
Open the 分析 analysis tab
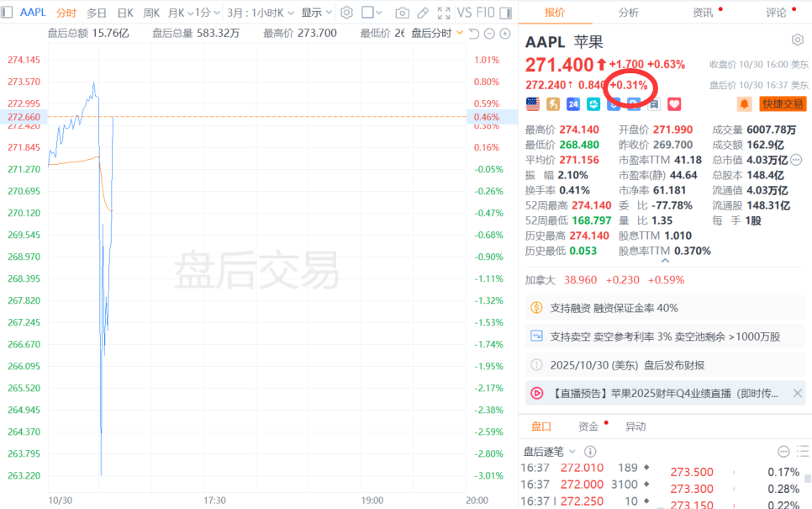pos(629,13)
